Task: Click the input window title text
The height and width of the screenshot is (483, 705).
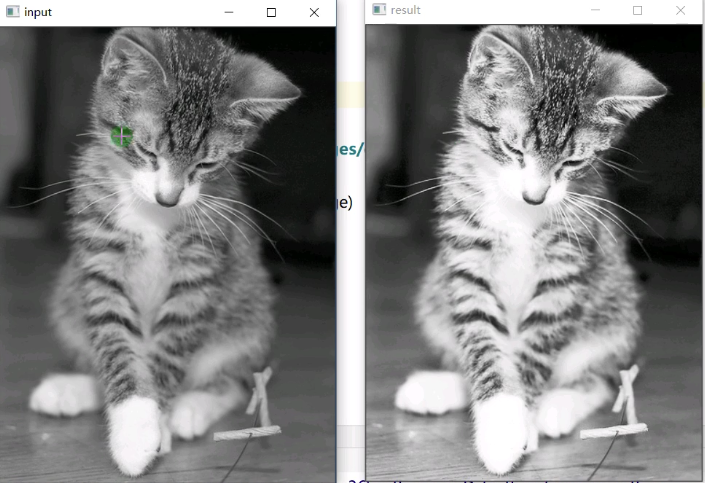Action: 38,12
